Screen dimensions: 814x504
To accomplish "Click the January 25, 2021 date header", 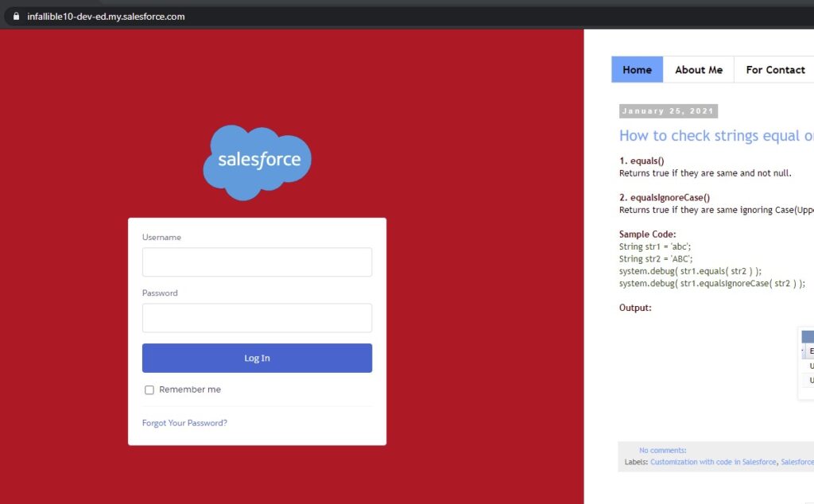I will [668, 111].
